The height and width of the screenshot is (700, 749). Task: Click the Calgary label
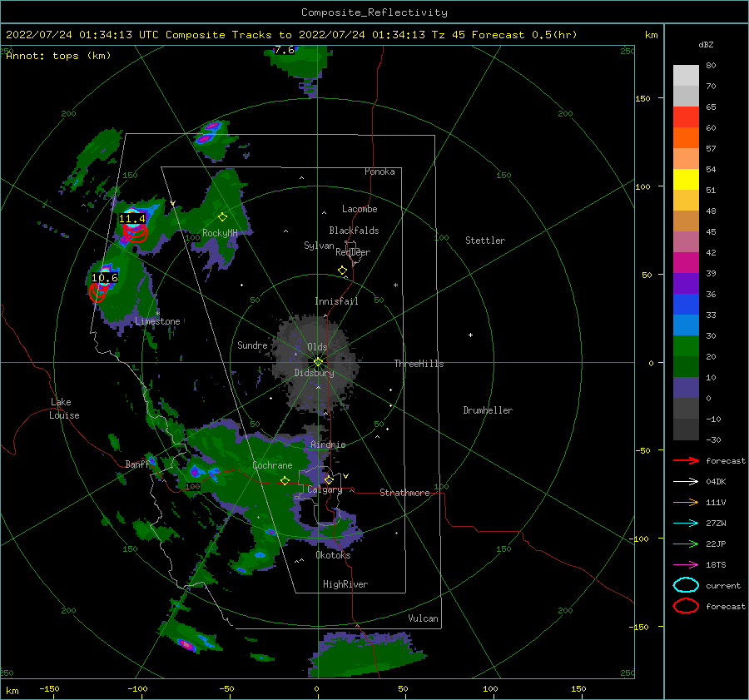tap(325, 489)
